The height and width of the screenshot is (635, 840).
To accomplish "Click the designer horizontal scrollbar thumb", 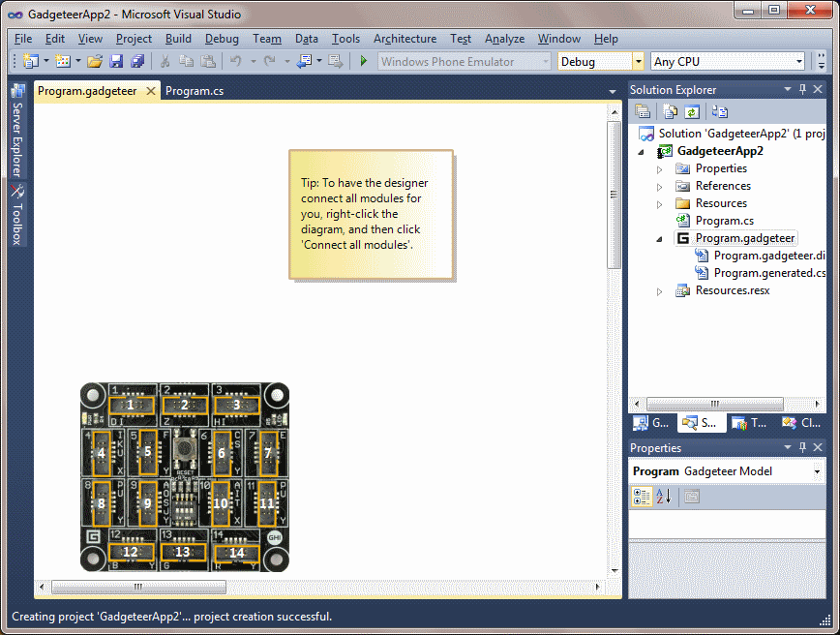I will point(138,587).
